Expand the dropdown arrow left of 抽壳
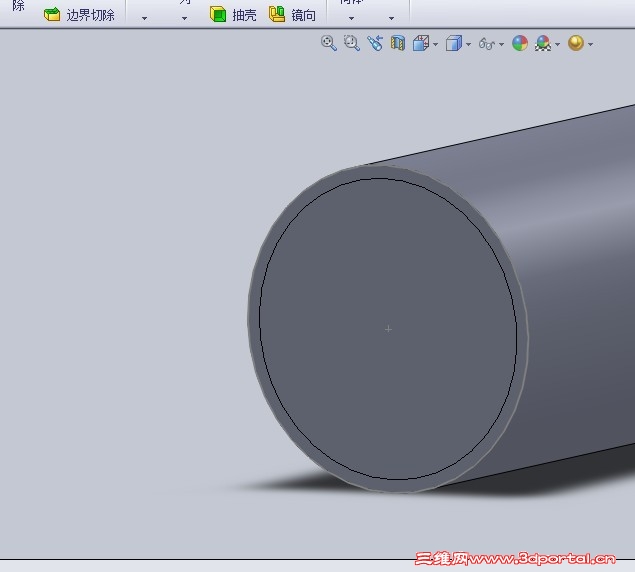The width and height of the screenshot is (635, 572). [x=185, y=18]
